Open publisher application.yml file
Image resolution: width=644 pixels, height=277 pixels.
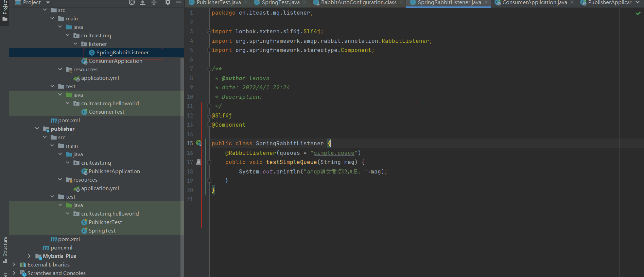click(x=100, y=188)
